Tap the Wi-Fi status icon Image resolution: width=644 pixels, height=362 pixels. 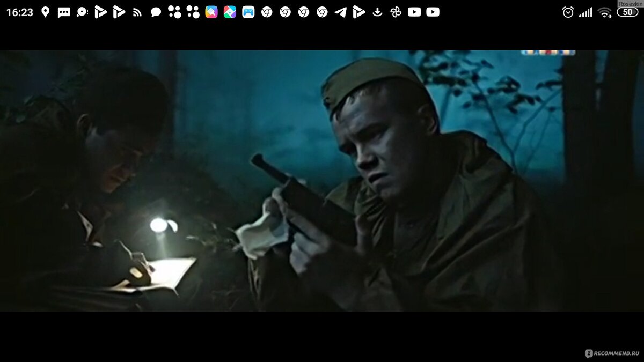coord(605,12)
